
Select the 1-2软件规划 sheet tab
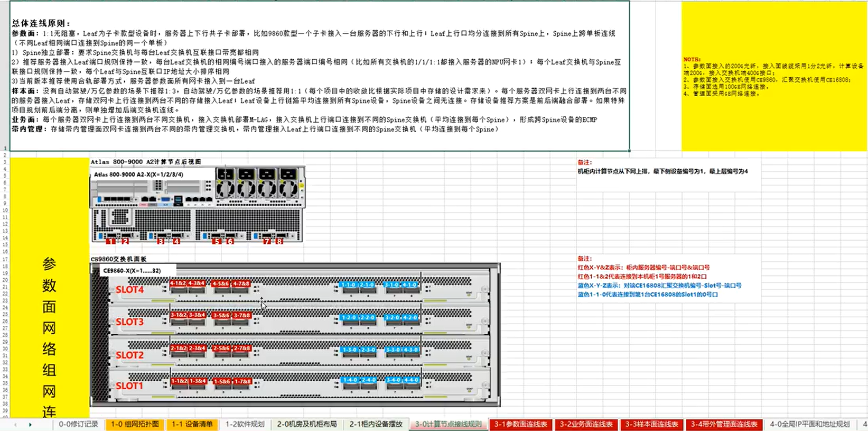pos(245,424)
